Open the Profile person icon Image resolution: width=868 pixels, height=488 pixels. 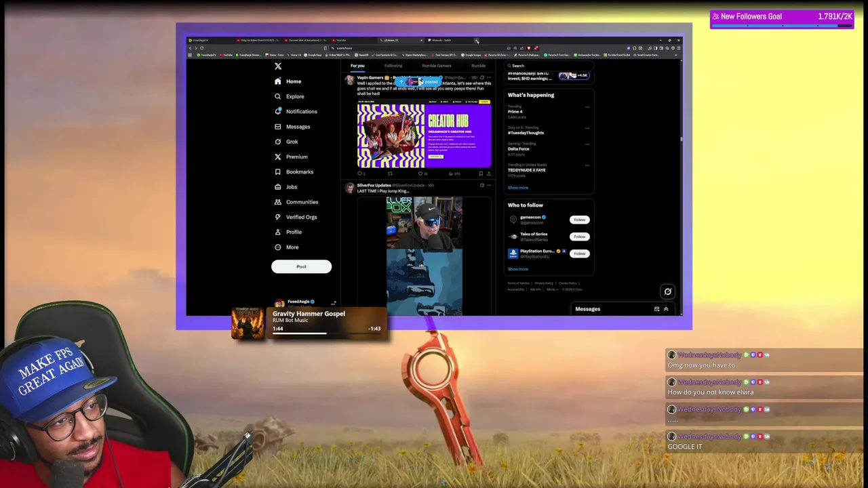(278, 232)
